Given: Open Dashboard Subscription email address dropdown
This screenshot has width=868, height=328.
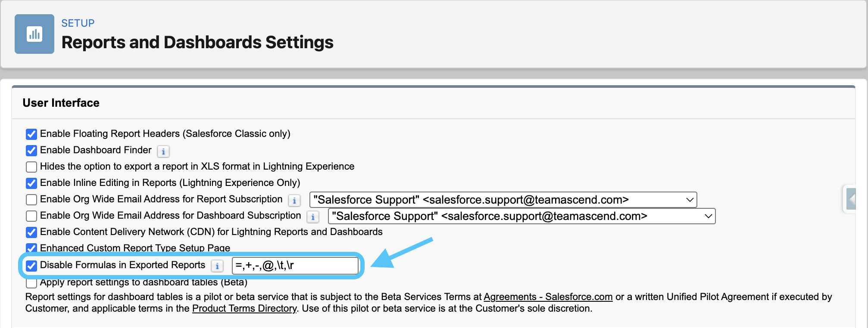Looking at the screenshot, I should pyautogui.click(x=521, y=216).
